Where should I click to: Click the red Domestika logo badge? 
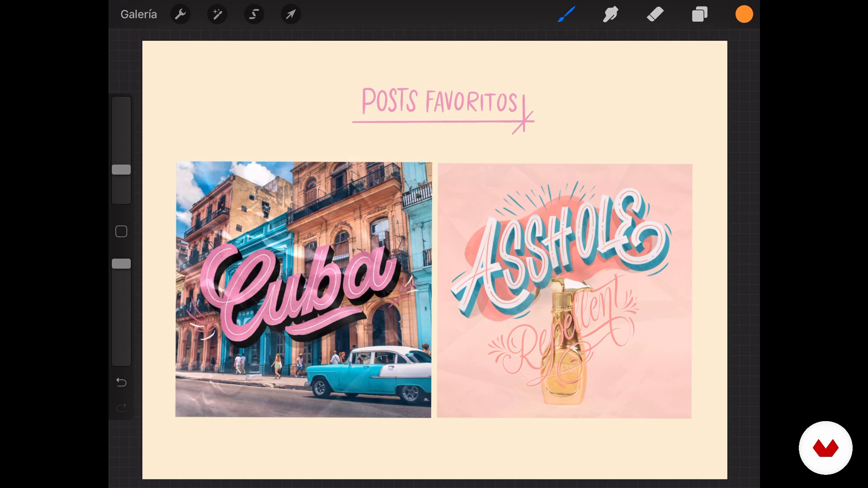click(x=826, y=448)
